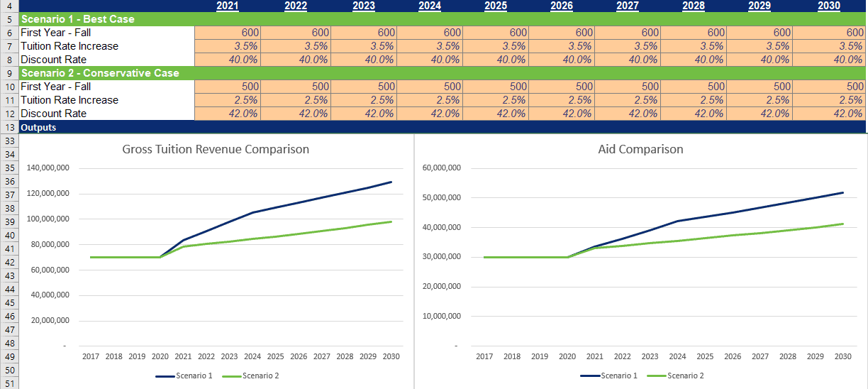Click row header 9
Screen dimensions: 868x389
(x=10, y=73)
